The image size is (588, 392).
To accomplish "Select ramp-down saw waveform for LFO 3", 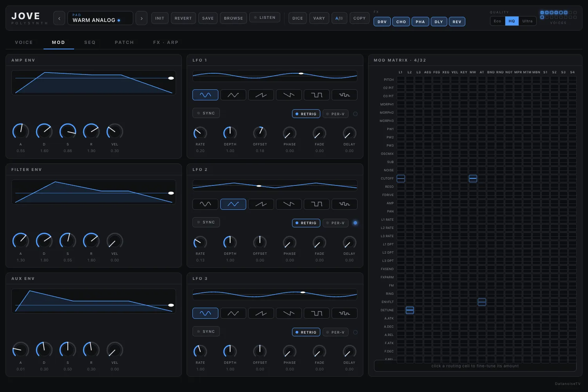I will coord(289,313).
